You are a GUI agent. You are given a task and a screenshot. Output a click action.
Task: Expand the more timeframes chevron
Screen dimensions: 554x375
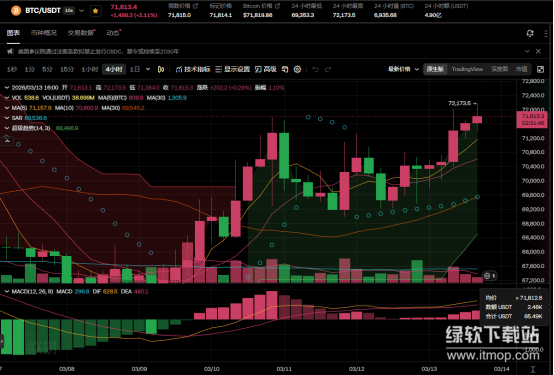(148, 69)
